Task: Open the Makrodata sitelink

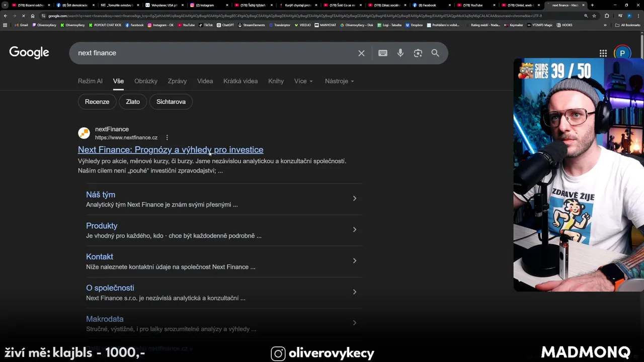Action: coord(105,319)
